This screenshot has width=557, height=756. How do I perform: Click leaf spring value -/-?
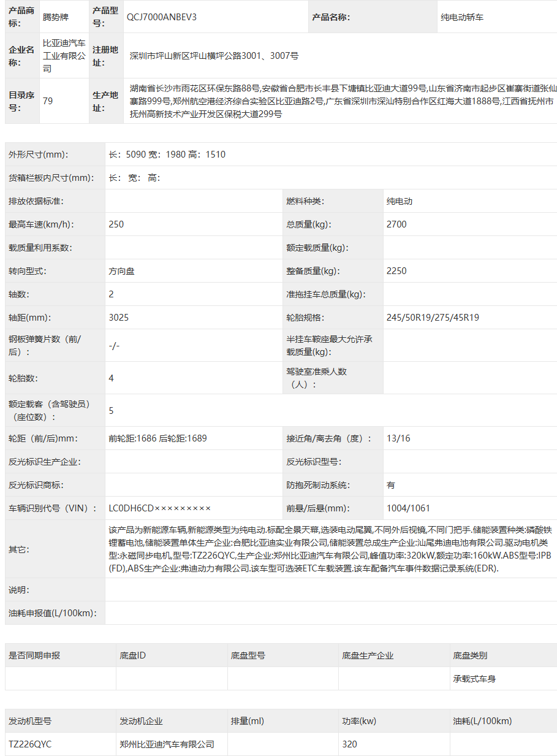[x=114, y=346]
